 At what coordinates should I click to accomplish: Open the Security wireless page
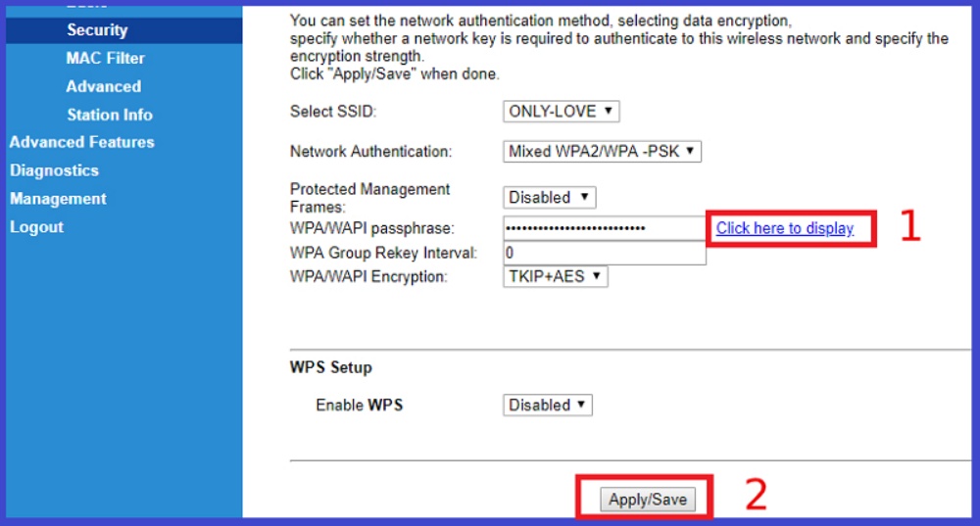97,30
